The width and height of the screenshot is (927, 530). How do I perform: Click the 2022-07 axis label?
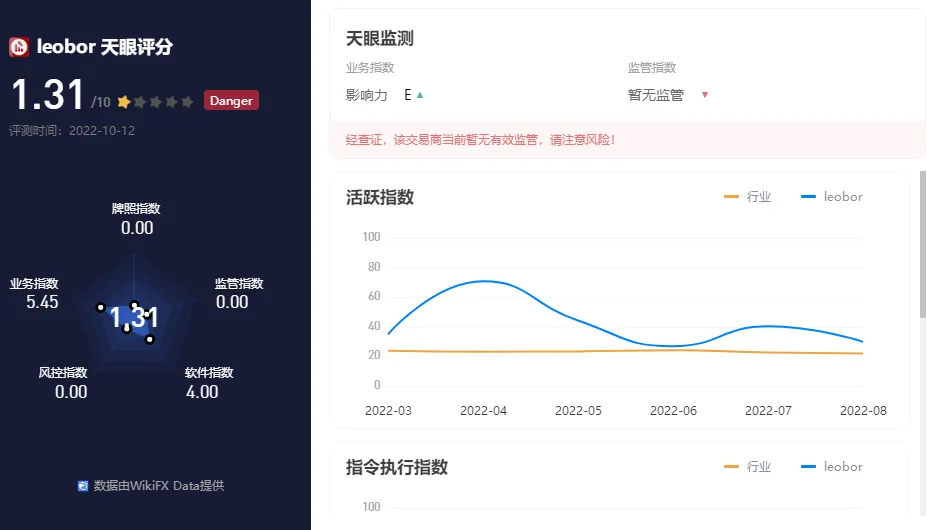pyautogui.click(x=768, y=411)
